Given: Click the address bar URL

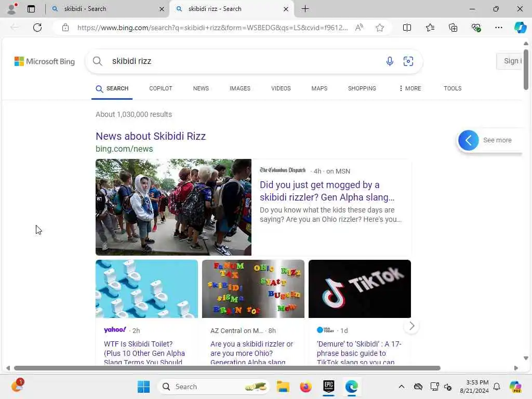Looking at the screenshot, I should (212, 28).
